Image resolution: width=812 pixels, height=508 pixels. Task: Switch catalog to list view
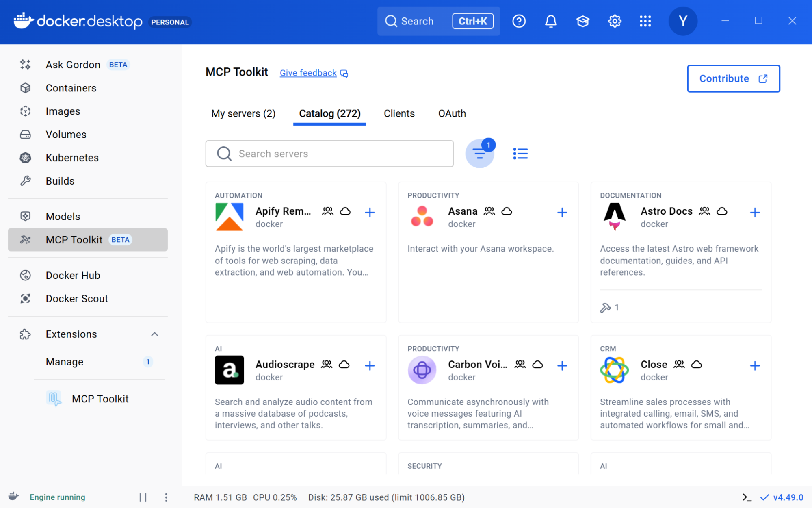pos(520,153)
